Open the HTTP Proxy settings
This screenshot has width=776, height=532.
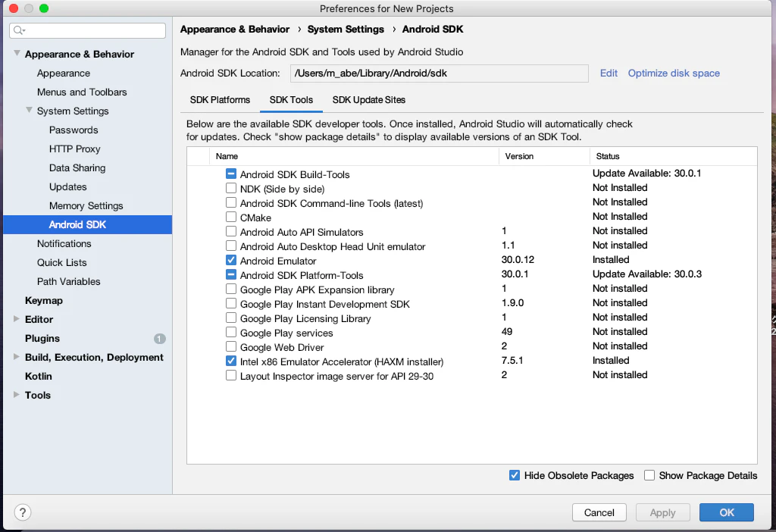click(75, 149)
